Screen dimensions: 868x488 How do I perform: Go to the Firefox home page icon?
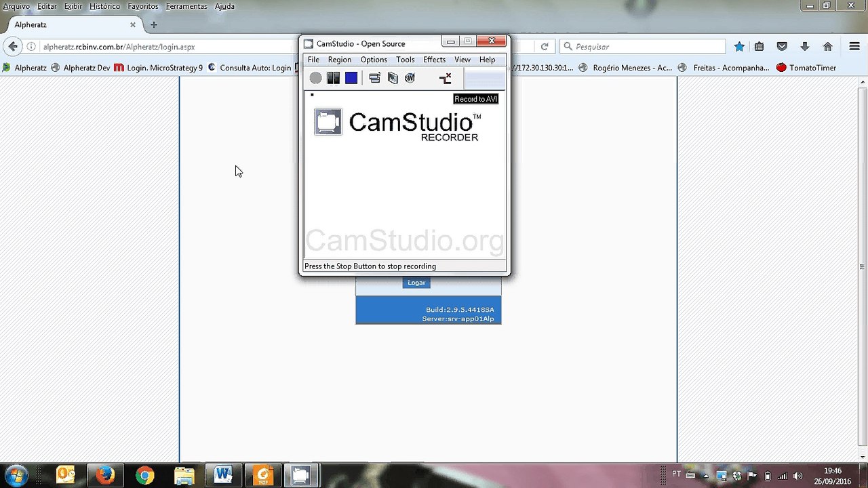827,47
